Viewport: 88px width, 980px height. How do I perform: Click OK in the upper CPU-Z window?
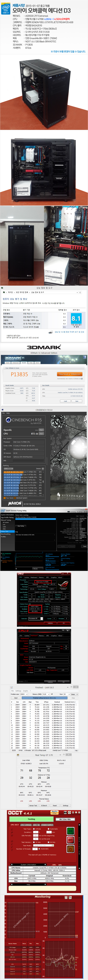64,623
